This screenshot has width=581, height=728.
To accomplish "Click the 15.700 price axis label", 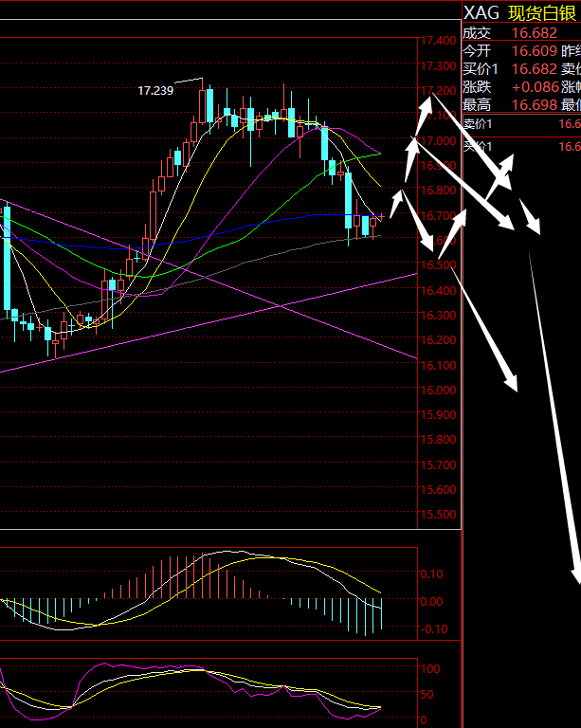I will (x=438, y=464).
